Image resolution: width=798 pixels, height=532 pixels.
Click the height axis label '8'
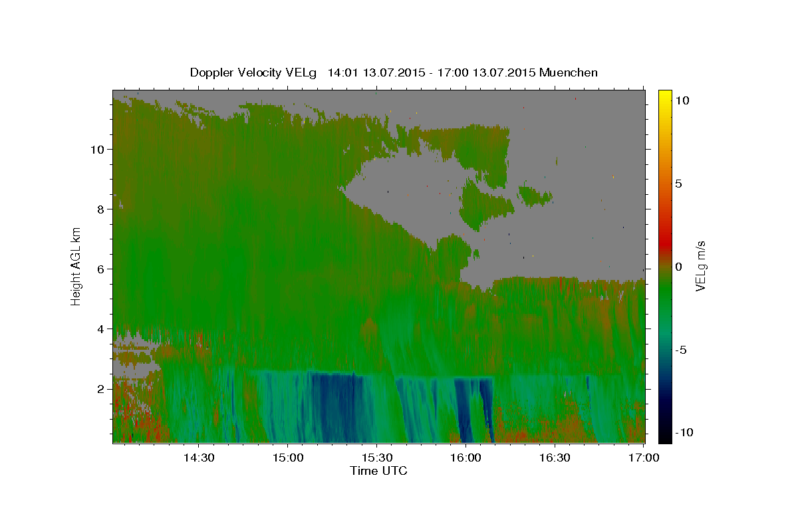(x=100, y=209)
